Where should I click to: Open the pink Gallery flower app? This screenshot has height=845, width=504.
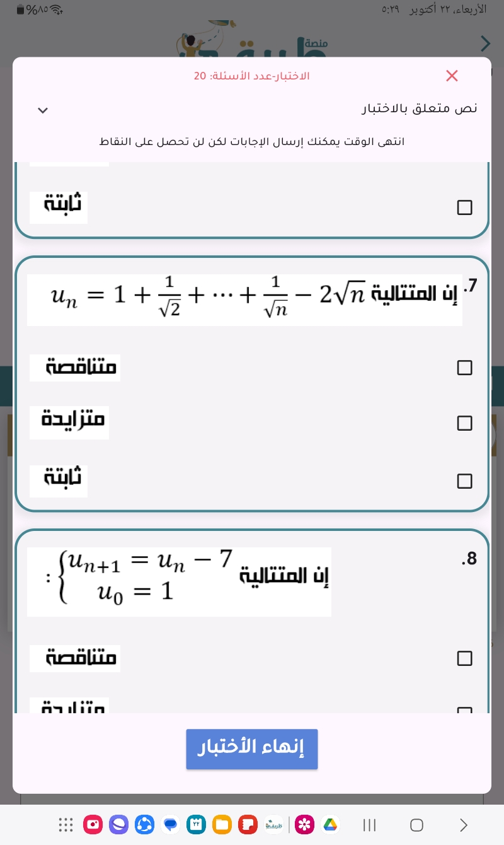pos(304,824)
